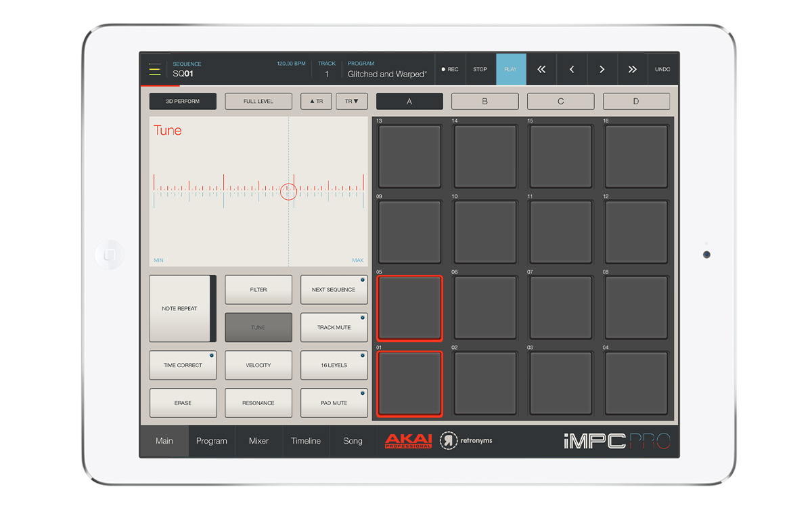The width and height of the screenshot is (812, 508).
Task: Tap the REC record button
Action: pos(450,69)
